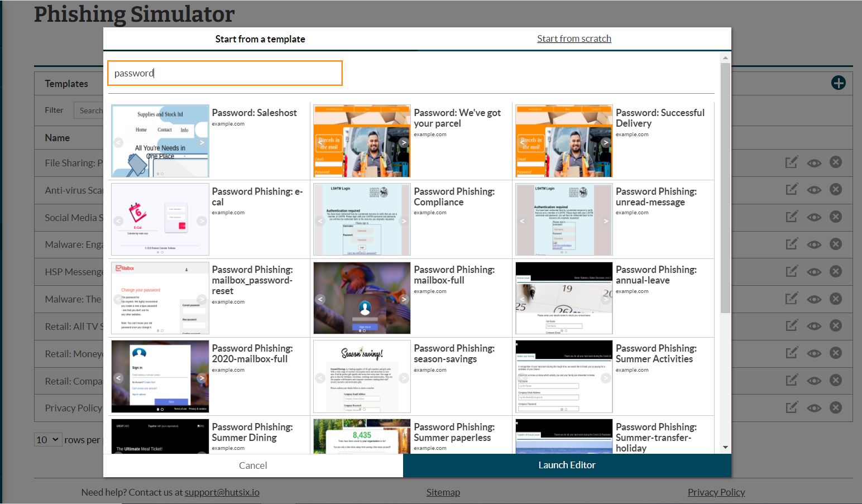Click the template list scroll-down arrow
This screenshot has width=862, height=504.
(x=725, y=448)
